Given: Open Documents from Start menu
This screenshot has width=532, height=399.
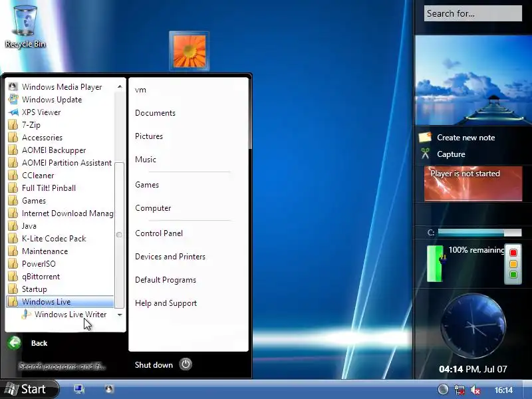Looking at the screenshot, I should pos(155,113).
